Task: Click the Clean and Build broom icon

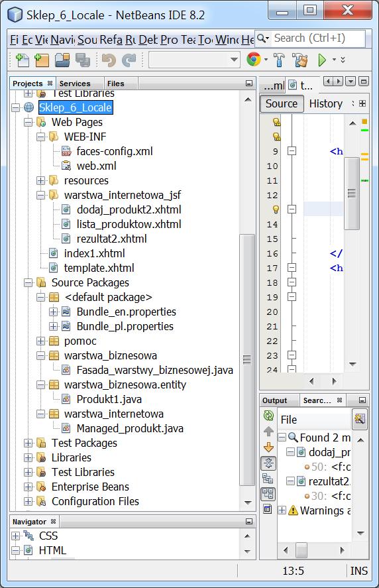Action: click(300, 60)
